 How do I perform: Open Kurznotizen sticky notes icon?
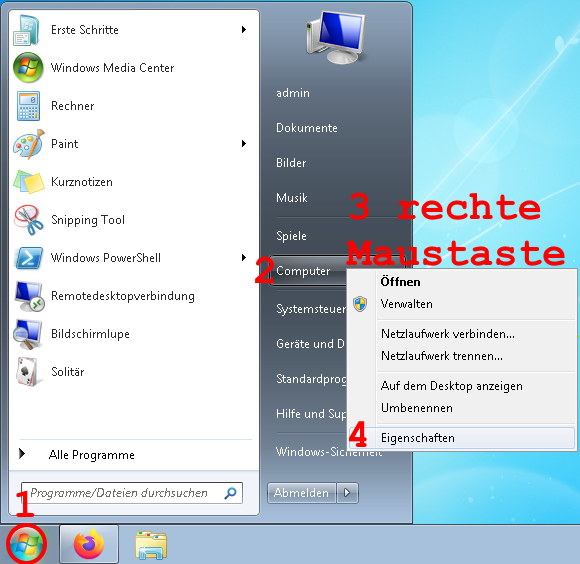coord(29,182)
